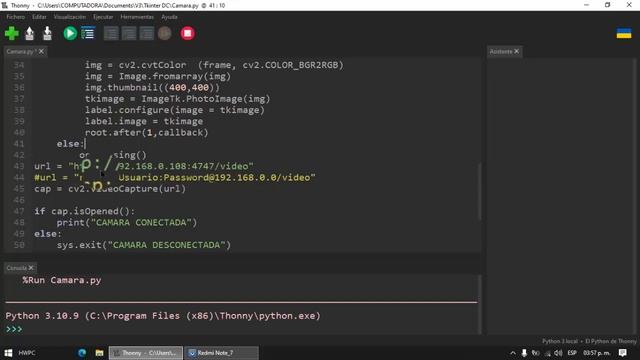This screenshot has height=360, width=640.
Task: Click the shell prompt input line
Action: click(x=241, y=329)
